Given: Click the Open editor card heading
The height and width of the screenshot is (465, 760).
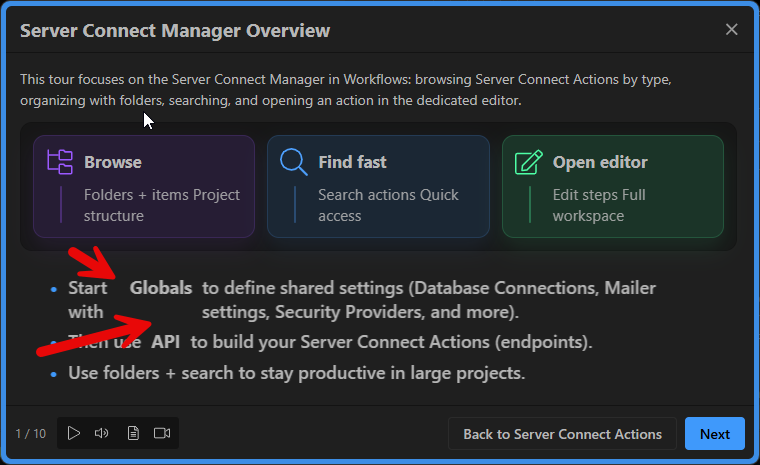Looking at the screenshot, I should click(600, 162).
